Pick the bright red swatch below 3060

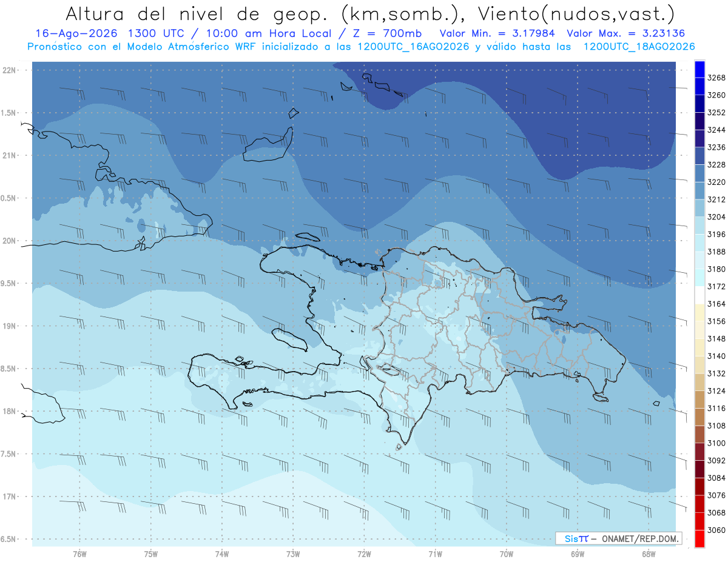(x=699, y=538)
